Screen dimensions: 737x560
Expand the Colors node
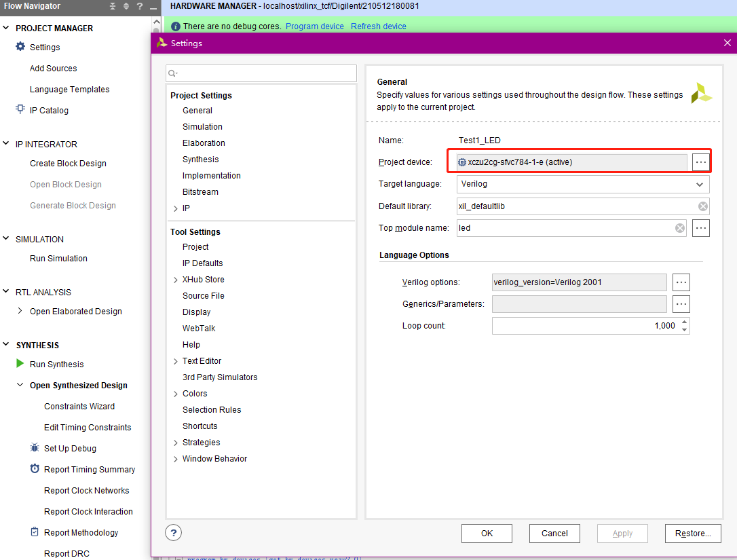(175, 394)
